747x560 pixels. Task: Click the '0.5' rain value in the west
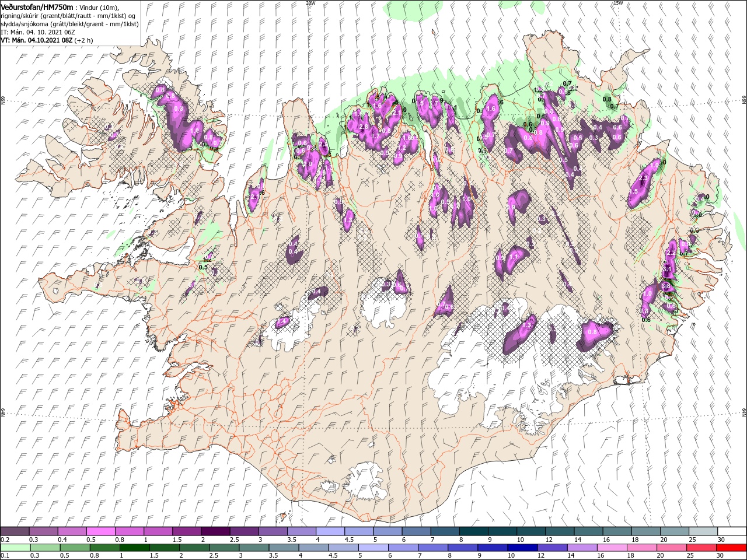pyautogui.click(x=203, y=267)
